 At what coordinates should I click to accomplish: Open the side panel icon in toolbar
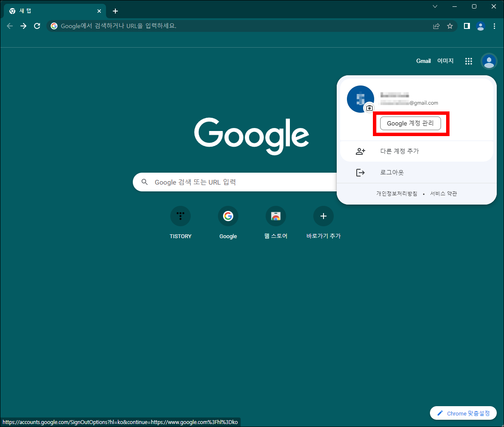tap(467, 26)
